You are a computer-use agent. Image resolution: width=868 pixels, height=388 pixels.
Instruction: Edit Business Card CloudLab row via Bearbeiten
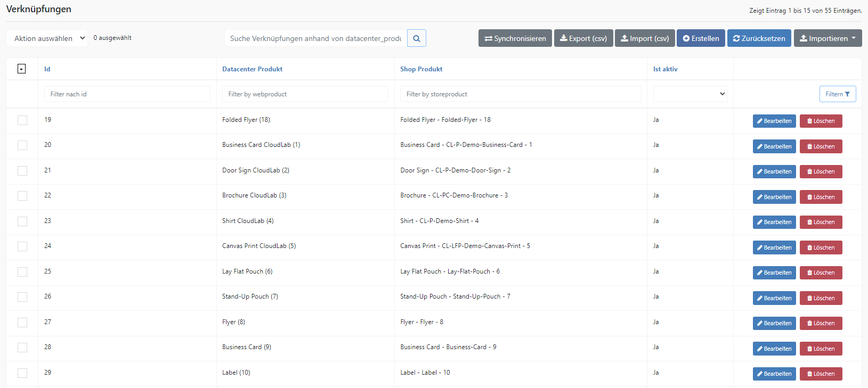774,146
